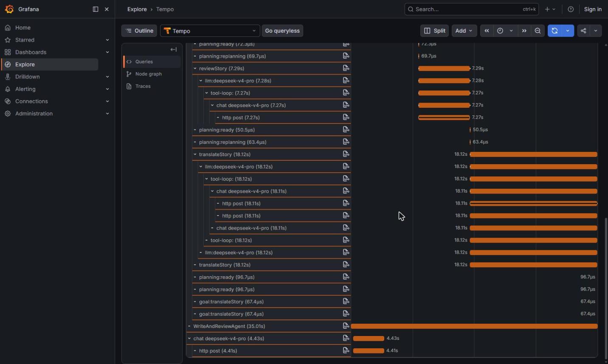
Task: Collapse the outline panel arrow
Action: coord(173,50)
